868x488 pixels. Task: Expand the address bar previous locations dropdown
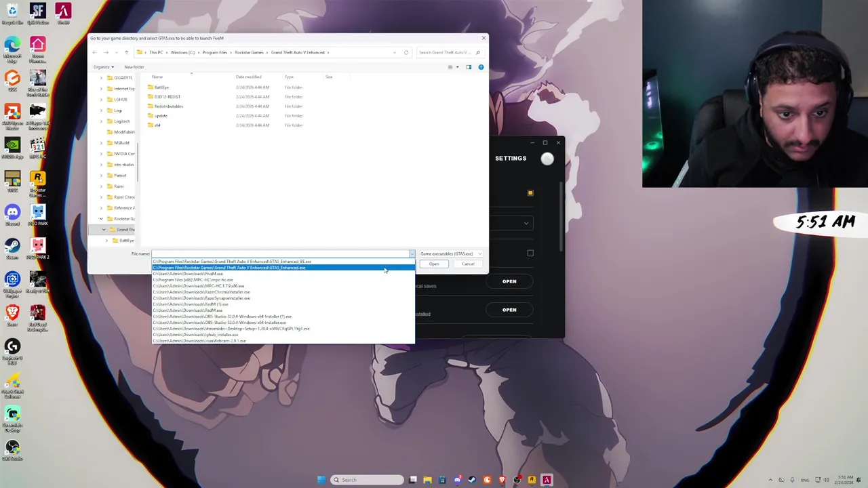(395, 52)
